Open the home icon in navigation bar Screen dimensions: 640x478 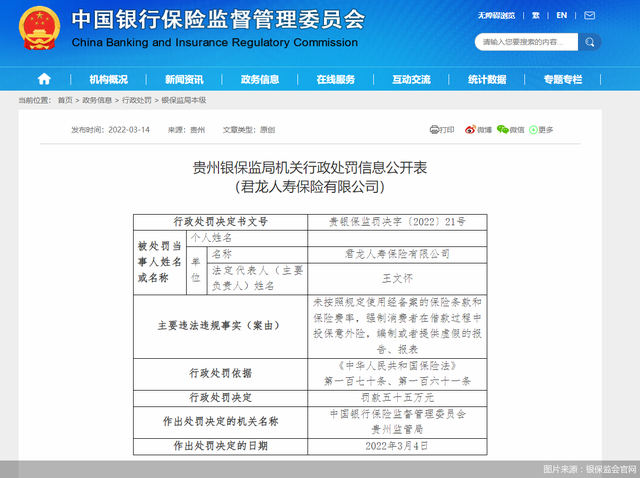click(44, 79)
